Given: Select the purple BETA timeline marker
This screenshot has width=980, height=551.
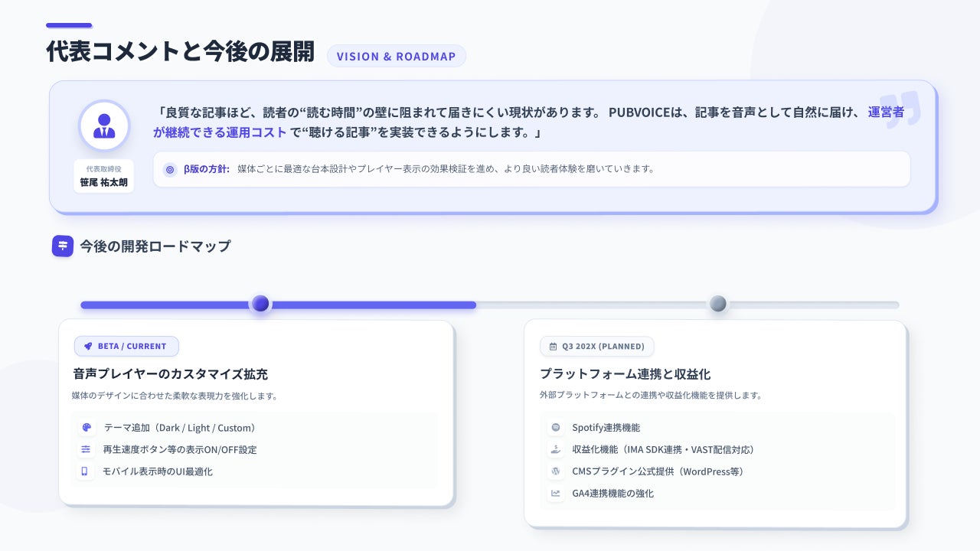Looking at the screenshot, I should (x=260, y=304).
